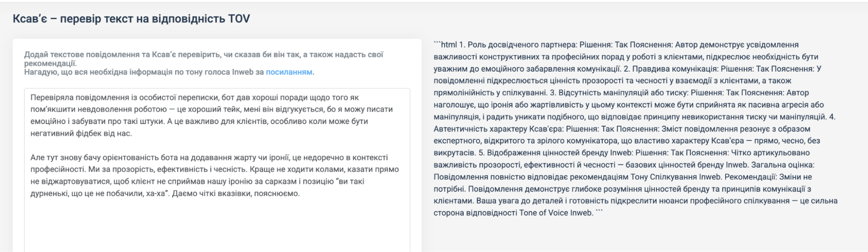Click the result text '3. Відсутність маніпуляцій або тиску'

(619, 93)
